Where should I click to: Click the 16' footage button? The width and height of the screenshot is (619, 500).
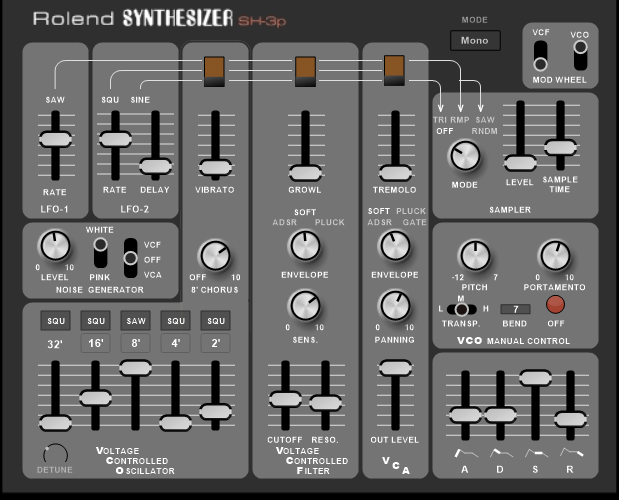pos(96,343)
